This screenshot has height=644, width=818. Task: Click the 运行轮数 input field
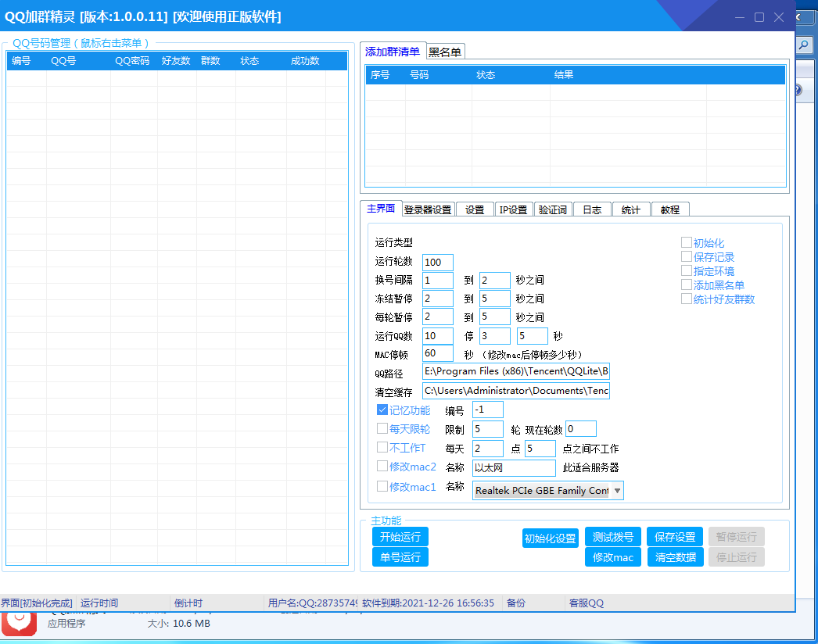tap(438, 263)
